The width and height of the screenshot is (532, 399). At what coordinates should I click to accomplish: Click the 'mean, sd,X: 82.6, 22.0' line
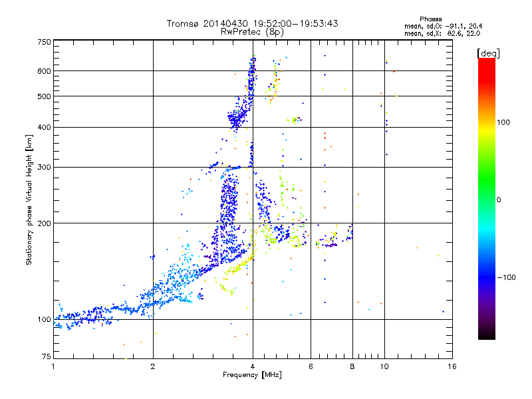(x=442, y=33)
